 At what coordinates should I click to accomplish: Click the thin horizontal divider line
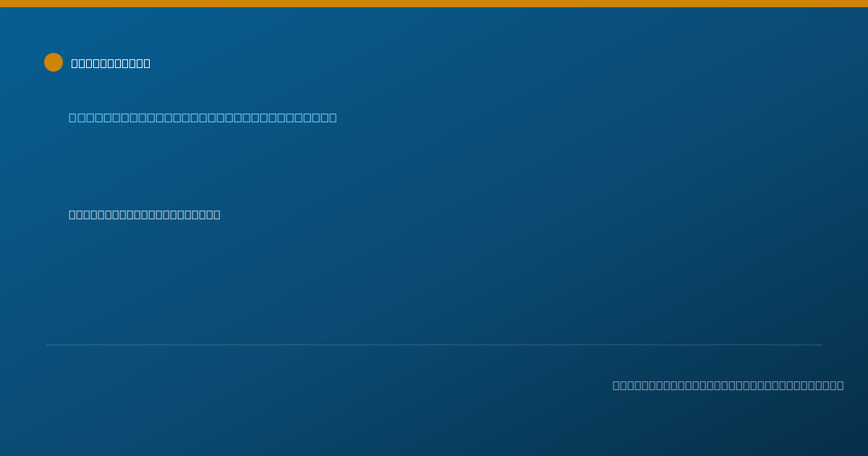[x=434, y=345]
